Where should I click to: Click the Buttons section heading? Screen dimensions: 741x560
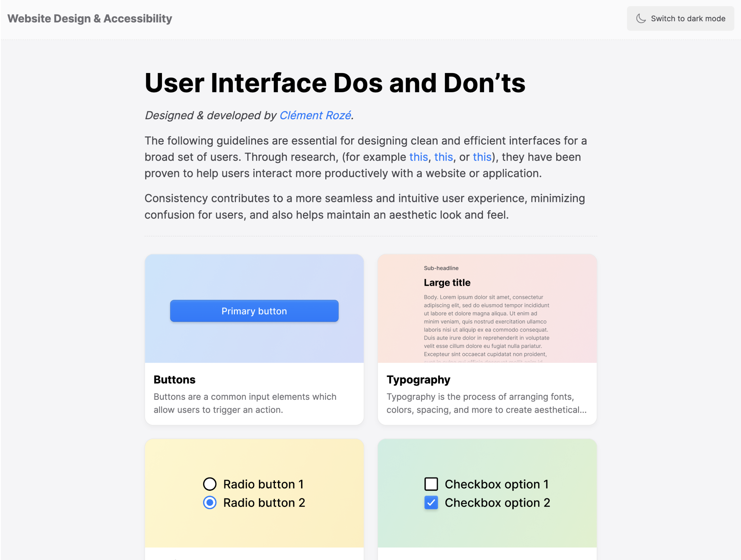pos(174,380)
